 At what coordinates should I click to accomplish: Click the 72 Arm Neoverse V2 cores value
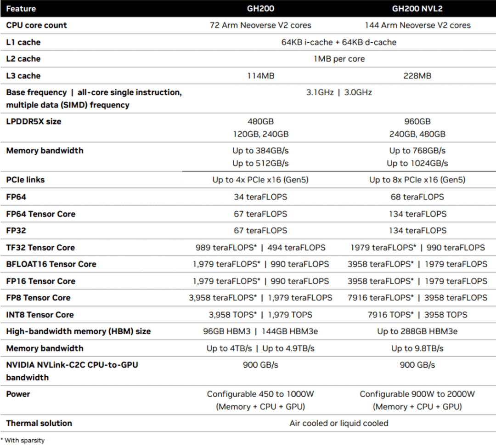(260, 25)
